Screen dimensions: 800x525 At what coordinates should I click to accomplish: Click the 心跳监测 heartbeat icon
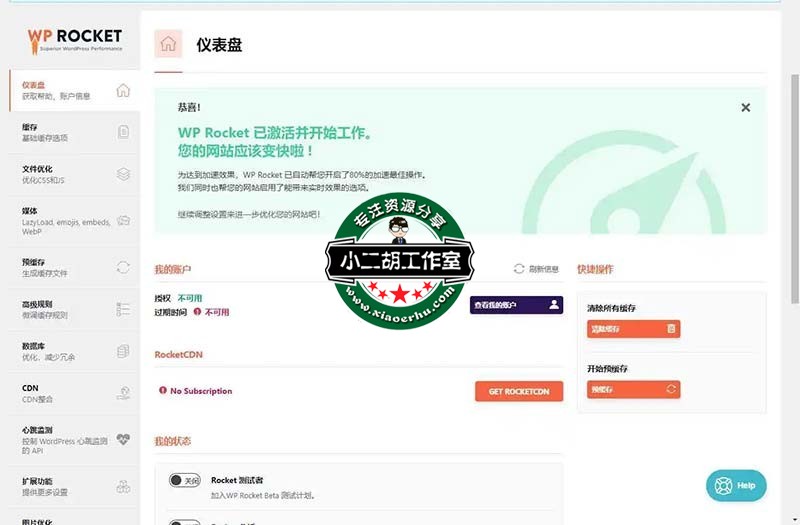pos(123,438)
